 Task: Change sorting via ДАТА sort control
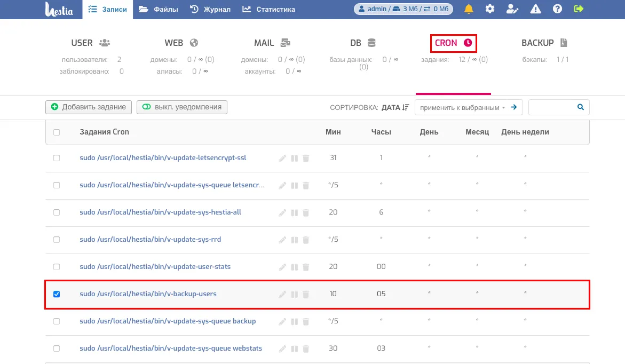[395, 107]
